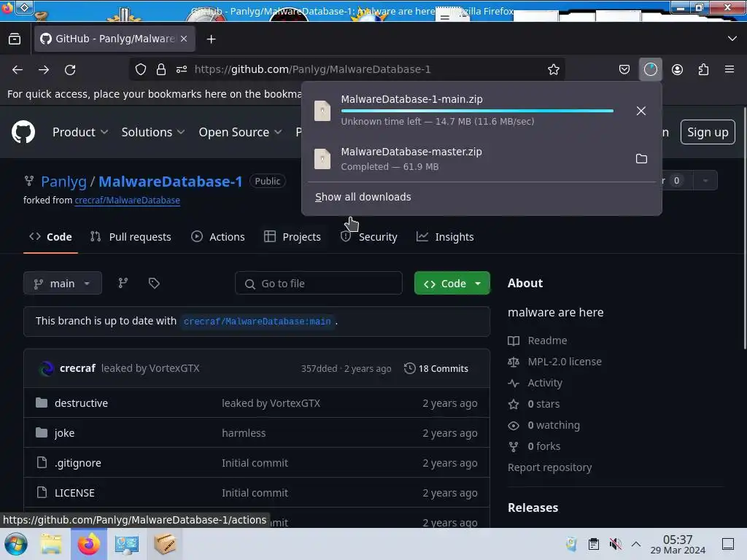
Task: Expand the Solutions menu
Action: (153, 132)
